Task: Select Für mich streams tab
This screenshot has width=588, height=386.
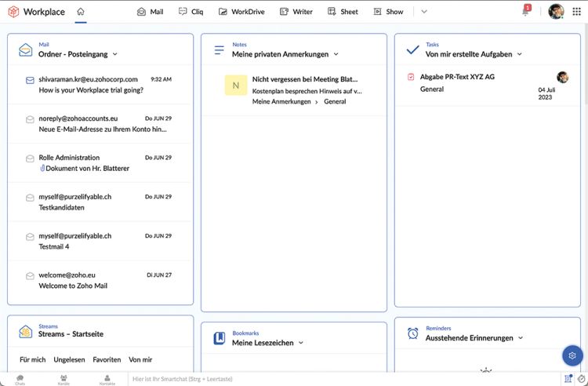Action: pos(33,359)
